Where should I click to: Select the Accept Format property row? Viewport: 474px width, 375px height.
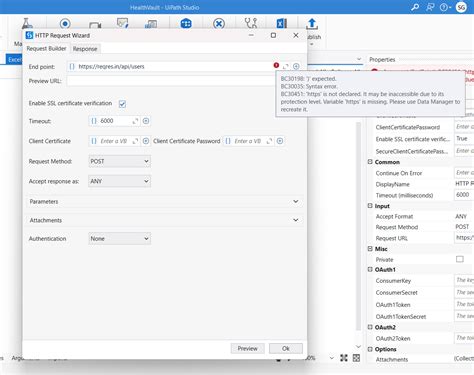(422, 217)
